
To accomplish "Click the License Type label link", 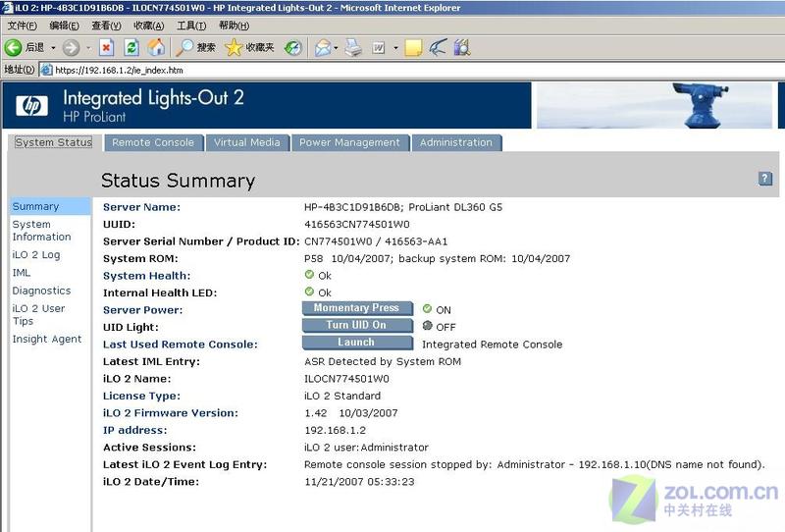I will pos(141,396).
